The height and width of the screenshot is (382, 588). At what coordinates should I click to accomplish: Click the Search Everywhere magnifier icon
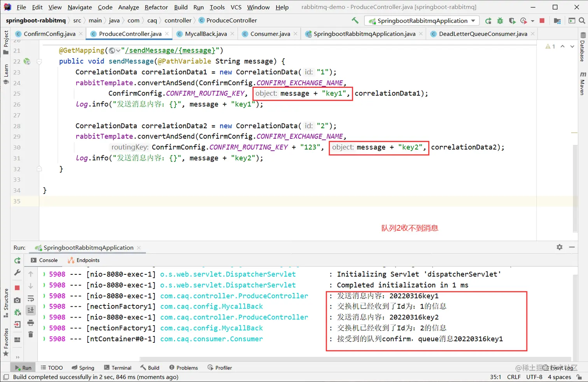pyautogui.click(x=582, y=21)
